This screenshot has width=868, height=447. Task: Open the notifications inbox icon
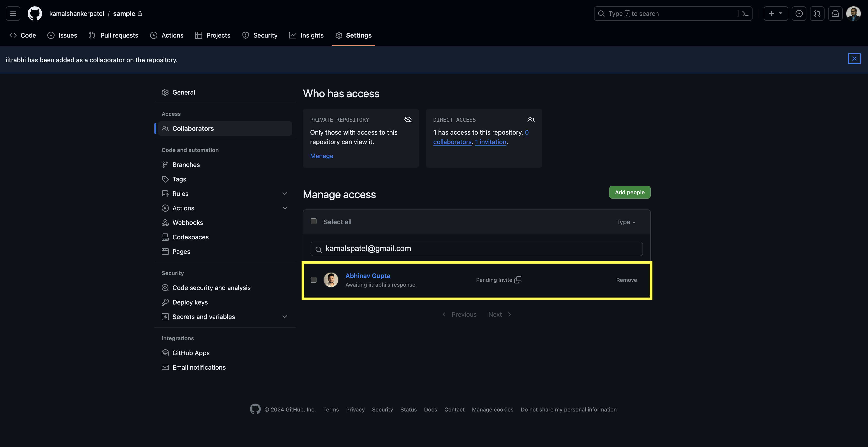pos(835,14)
